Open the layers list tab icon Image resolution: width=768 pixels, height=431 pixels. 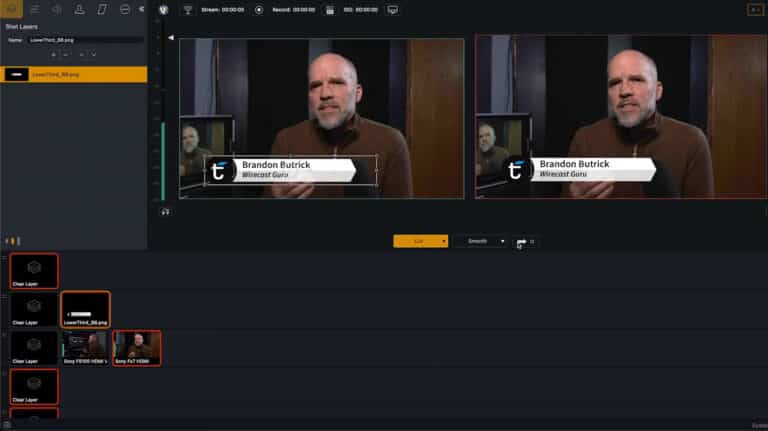pyautogui.click(x=35, y=9)
